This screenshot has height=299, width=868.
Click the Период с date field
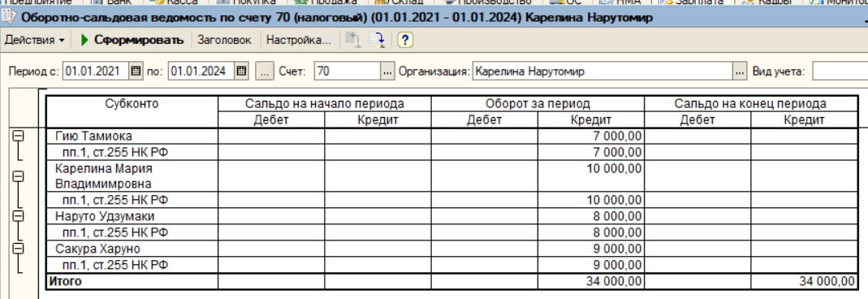97,71
